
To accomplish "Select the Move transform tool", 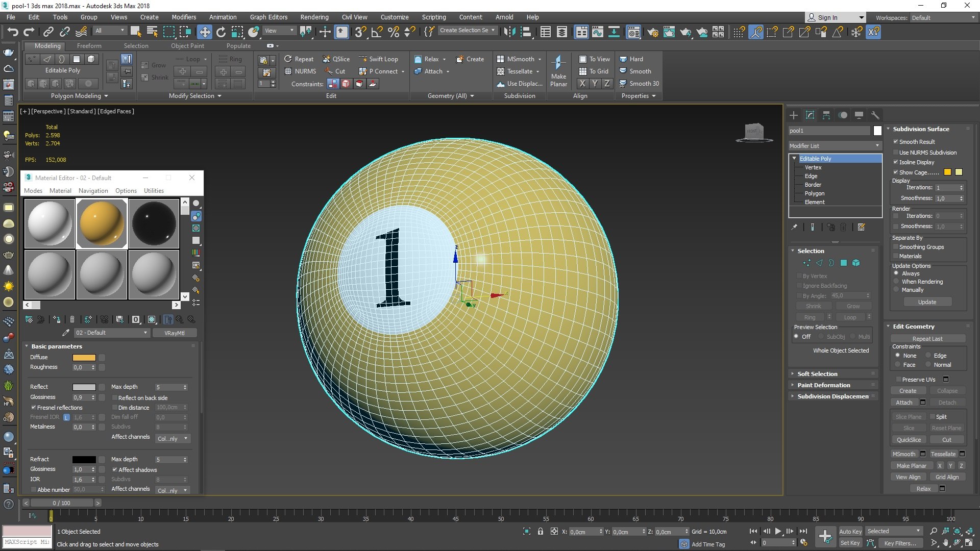I will pos(204,32).
